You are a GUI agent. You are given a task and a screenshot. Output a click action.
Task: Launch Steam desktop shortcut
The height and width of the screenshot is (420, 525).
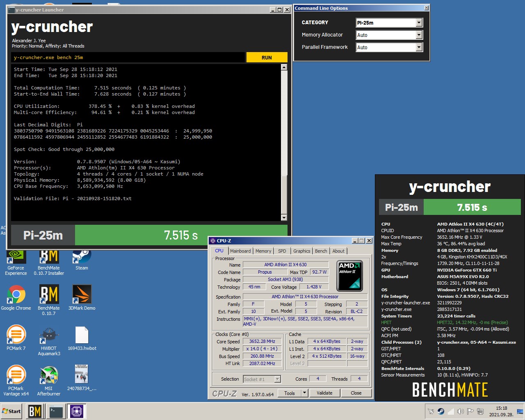82,260
